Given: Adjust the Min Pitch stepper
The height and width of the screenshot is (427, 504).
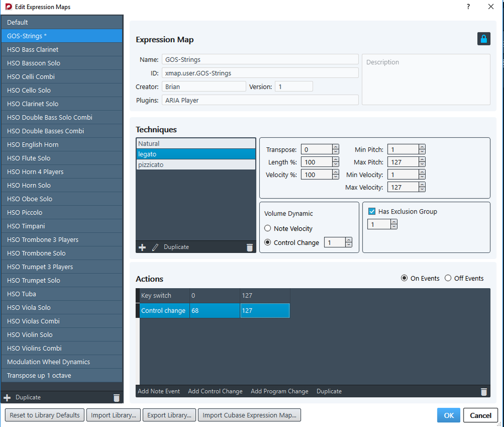Looking at the screenshot, I should click(x=422, y=149).
